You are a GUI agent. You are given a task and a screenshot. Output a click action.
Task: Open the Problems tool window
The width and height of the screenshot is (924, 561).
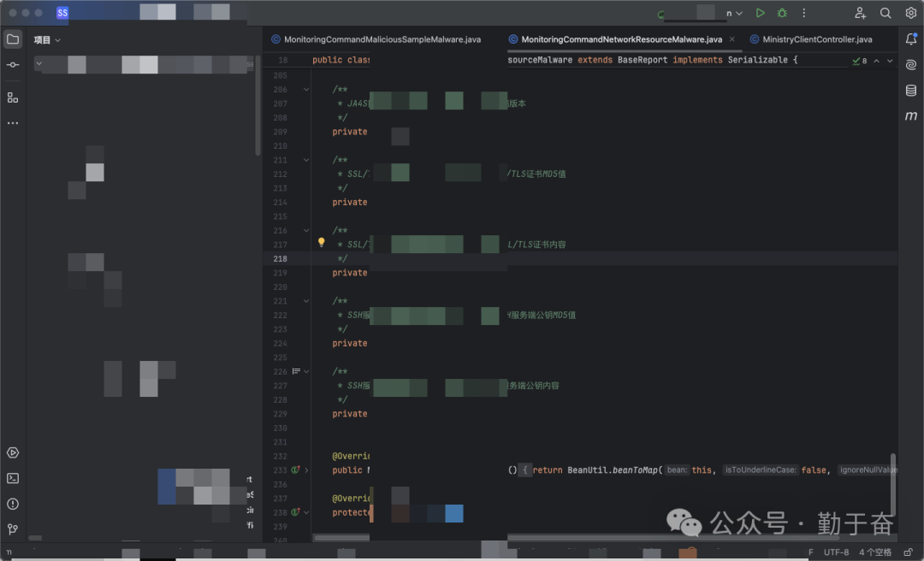pos(12,504)
